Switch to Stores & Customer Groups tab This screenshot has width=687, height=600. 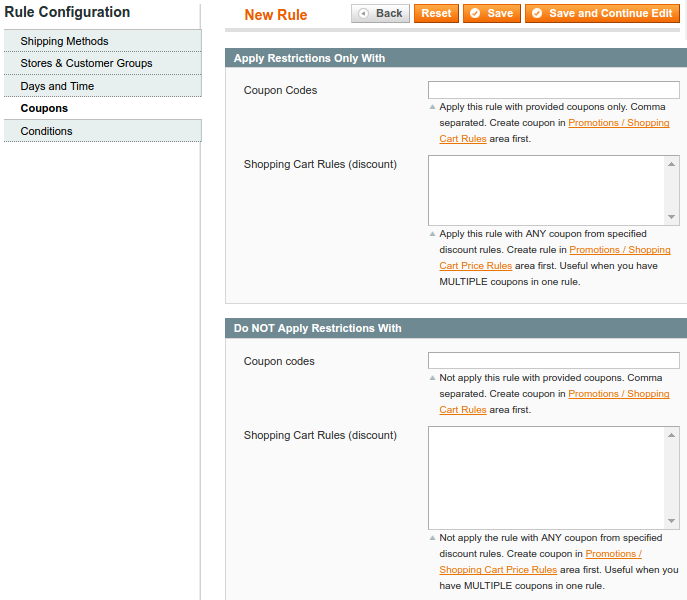(x=86, y=63)
